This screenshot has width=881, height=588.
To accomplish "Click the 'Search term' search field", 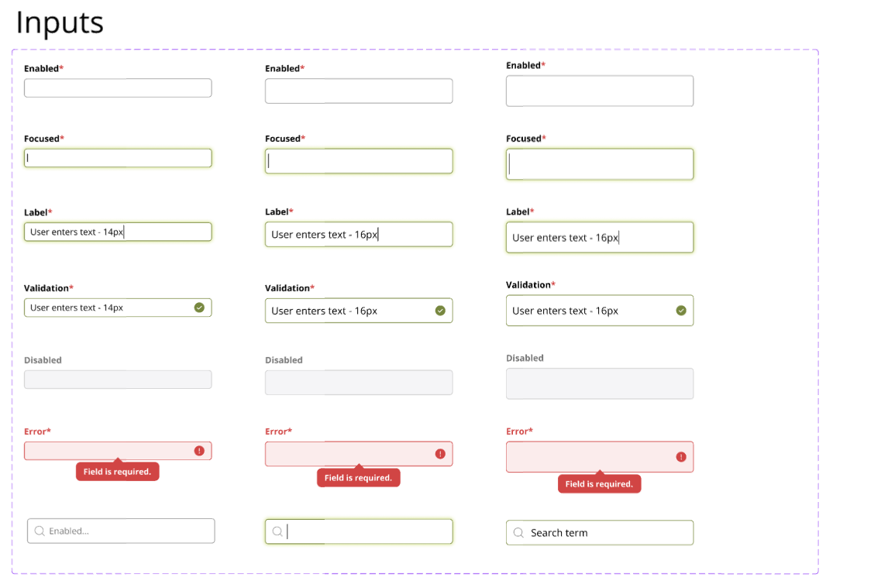I will coord(600,532).
